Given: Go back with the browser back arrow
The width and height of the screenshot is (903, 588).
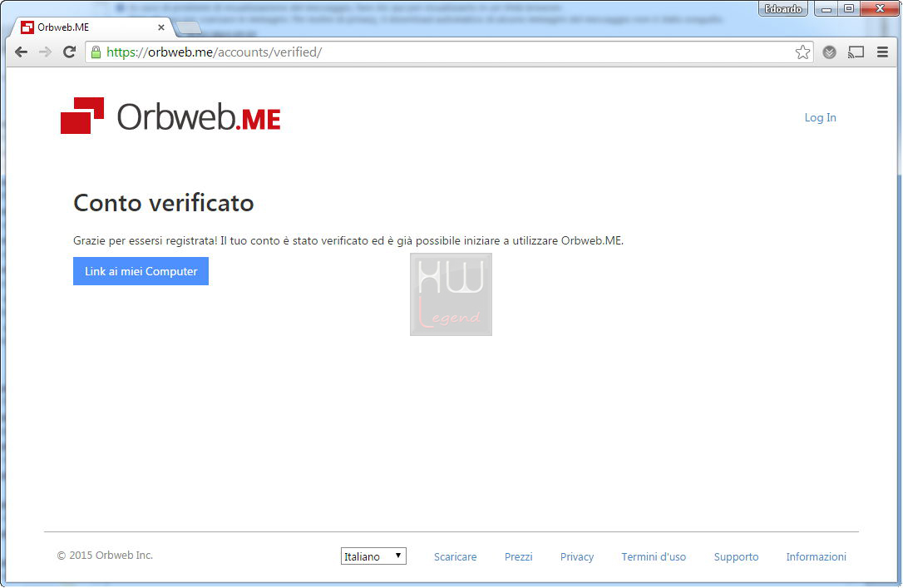Looking at the screenshot, I should 22,52.
